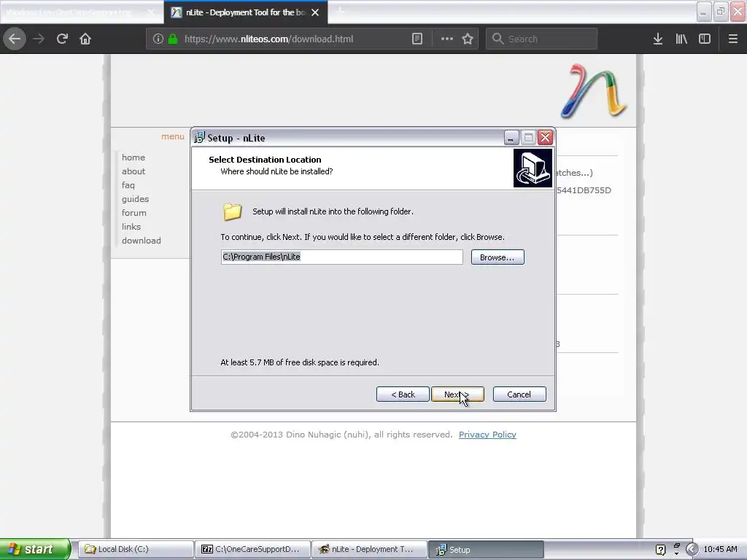Minimize the Setup - nLite dialog

point(511,138)
